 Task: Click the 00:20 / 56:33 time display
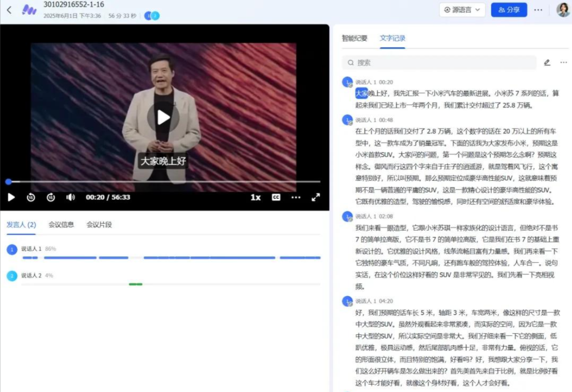click(x=108, y=197)
